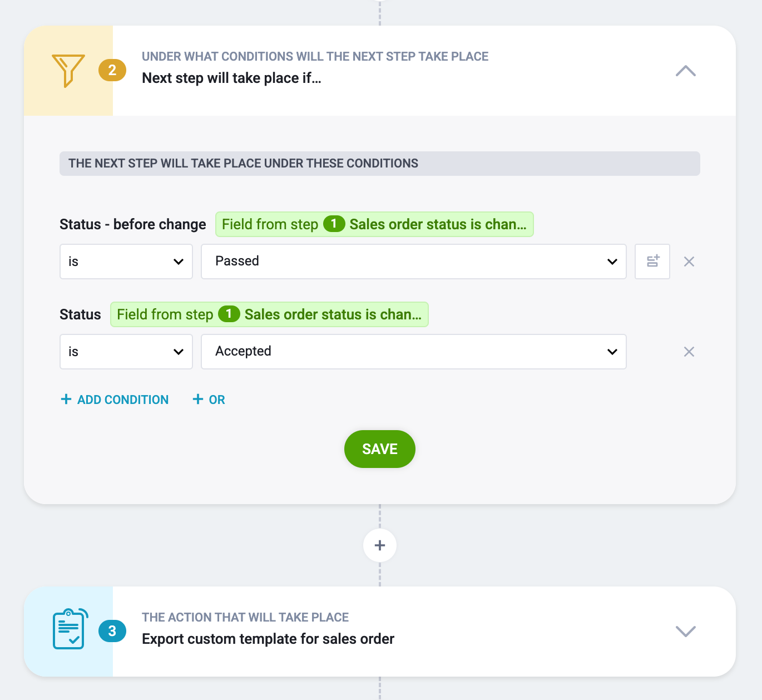Click the step 2 number badge
Image resolution: width=762 pixels, height=700 pixels.
pyautogui.click(x=112, y=70)
